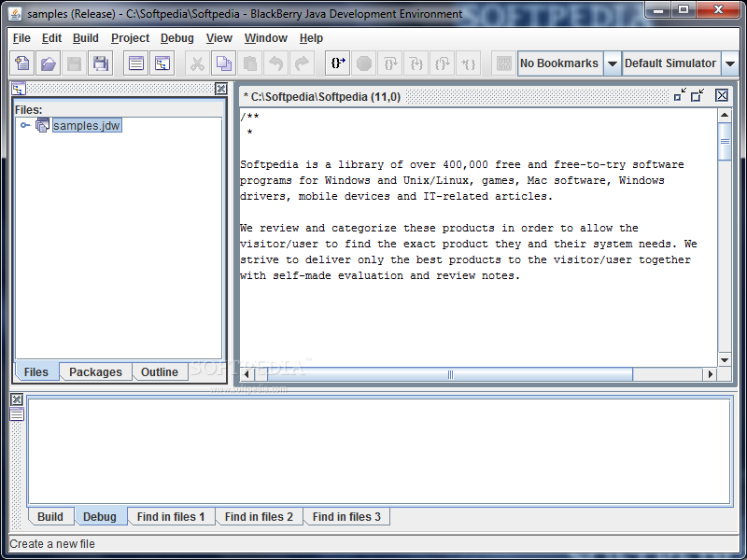Click the Open file folder icon
Viewport: 747px width, 560px height.
49,63
